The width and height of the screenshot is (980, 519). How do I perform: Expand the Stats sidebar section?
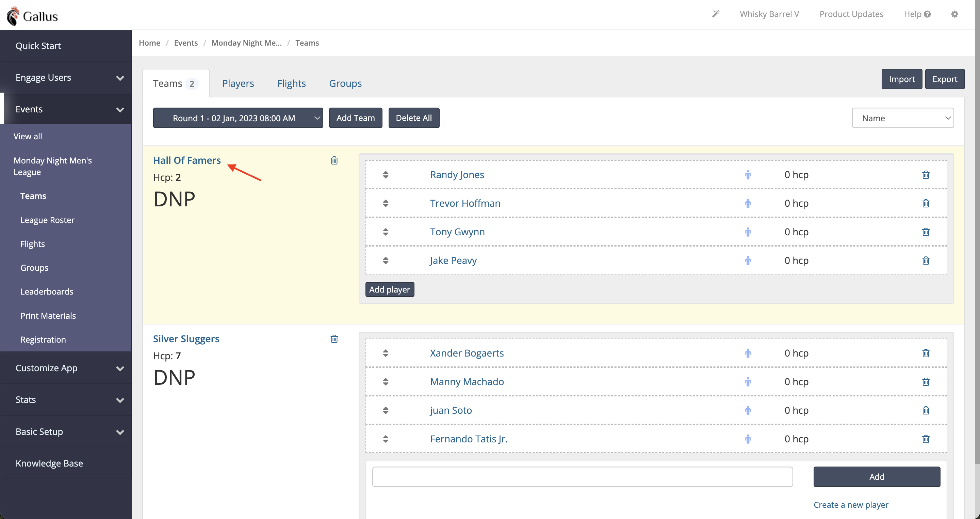[x=66, y=399]
